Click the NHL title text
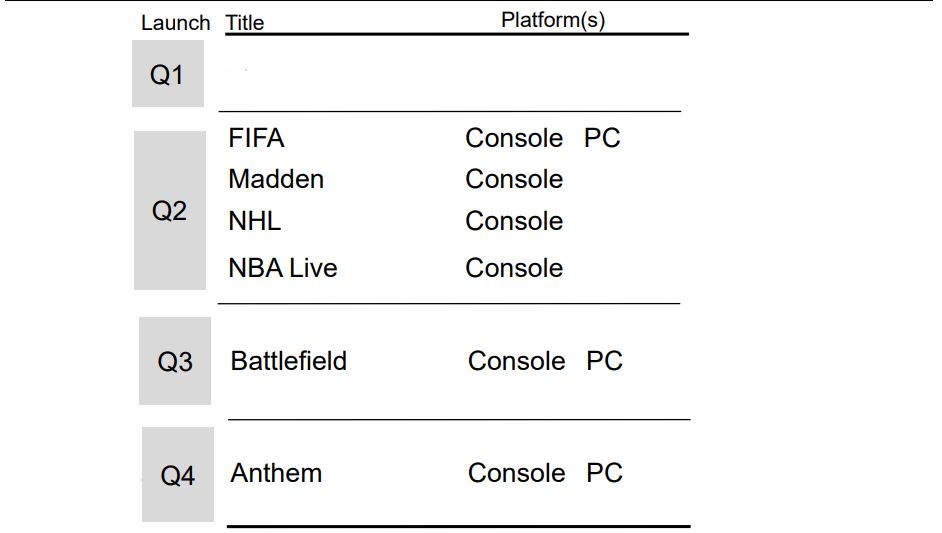942x533 pixels. pyautogui.click(x=254, y=221)
